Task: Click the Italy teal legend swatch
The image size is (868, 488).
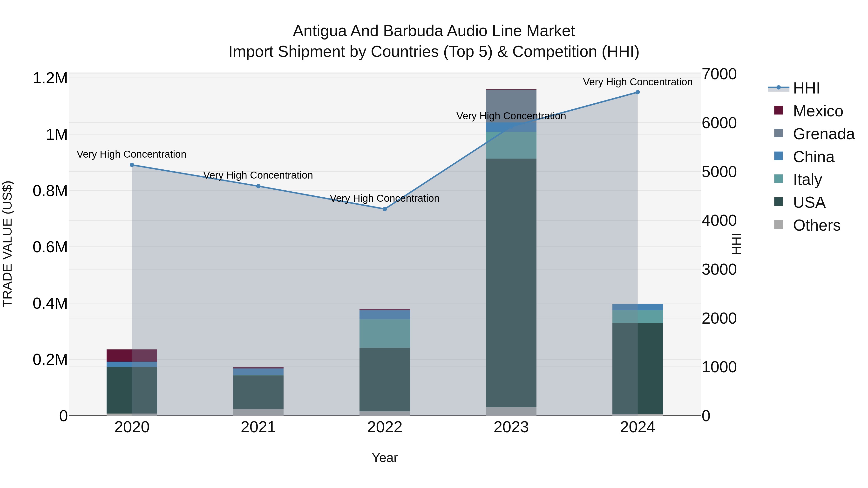Action: click(778, 179)
